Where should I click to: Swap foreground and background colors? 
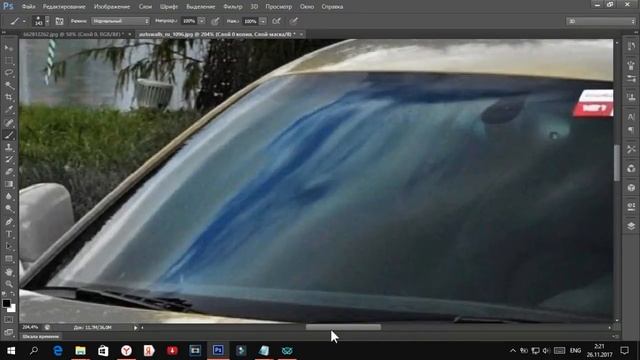click(x=13, y=294)
